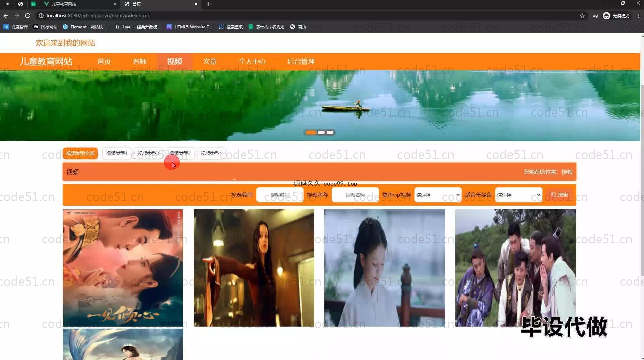Switch to the pinned green tab
The height and width of the screenshot is (360, 644).
33,4
